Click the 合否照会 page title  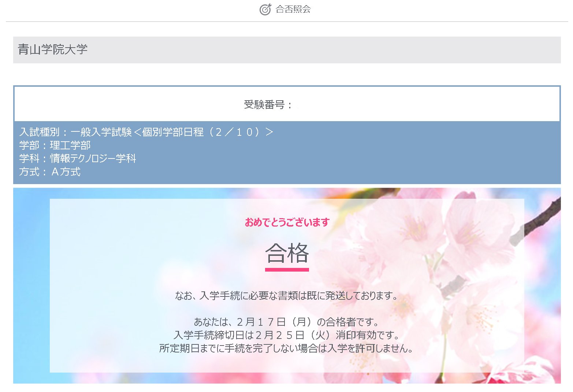click(x=293, y=9)
